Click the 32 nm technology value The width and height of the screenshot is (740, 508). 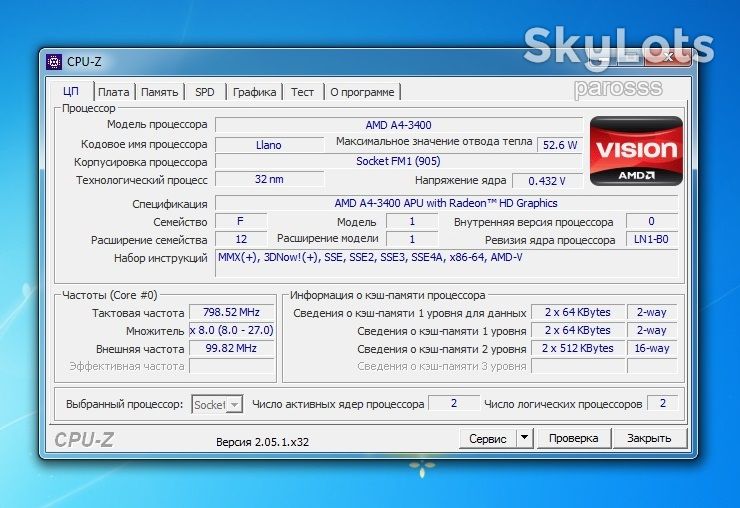(x=269, y=179)
